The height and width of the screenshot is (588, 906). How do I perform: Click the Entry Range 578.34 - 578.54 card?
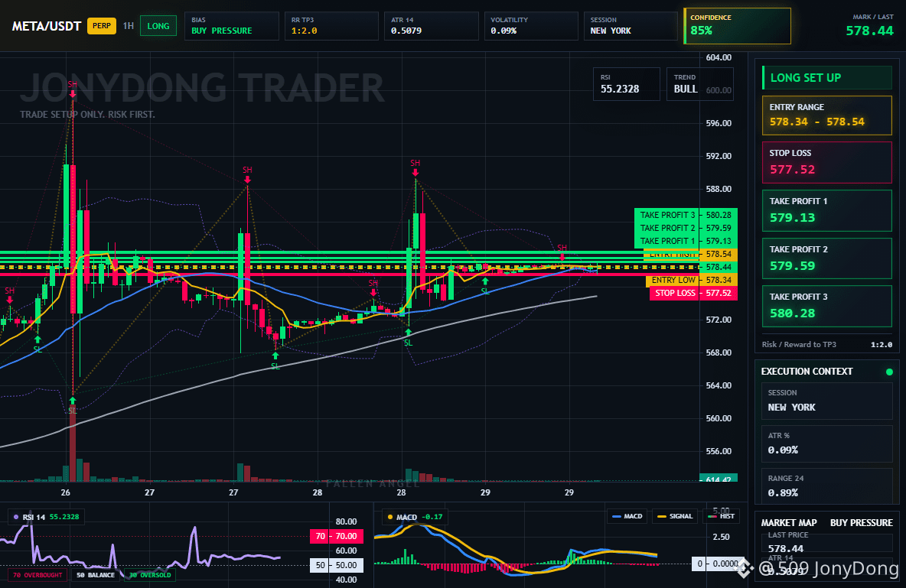point(827,115)
